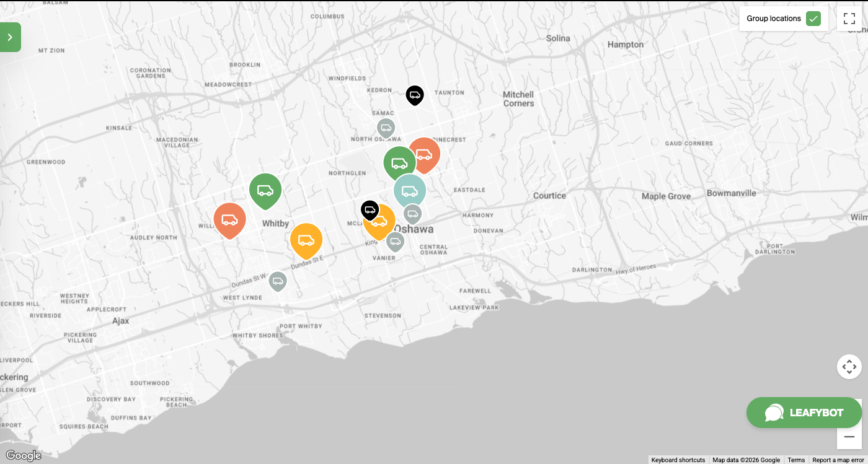Click the gray truck marker near North Oshawa

(386, 128)
